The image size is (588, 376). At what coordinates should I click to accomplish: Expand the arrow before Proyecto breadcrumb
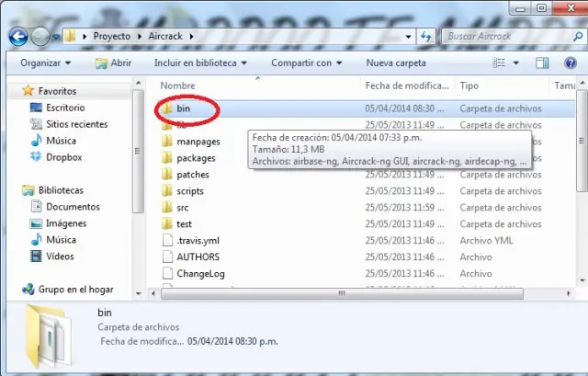(x=85, y=37)
